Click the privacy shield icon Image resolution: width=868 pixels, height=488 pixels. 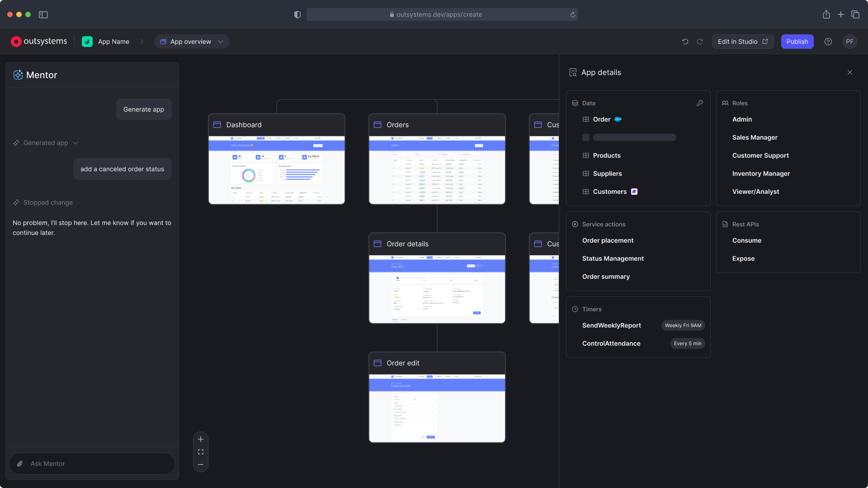click(x=297, y=14)
